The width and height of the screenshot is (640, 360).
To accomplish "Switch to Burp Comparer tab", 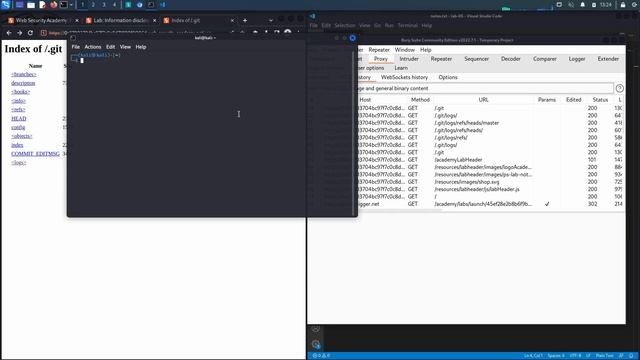I will click(544, 59).
